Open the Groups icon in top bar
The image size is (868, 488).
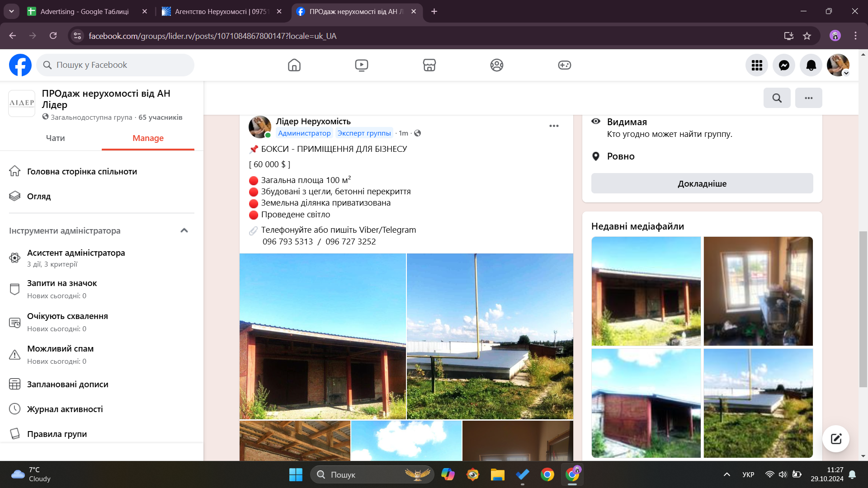coord(496,65)
